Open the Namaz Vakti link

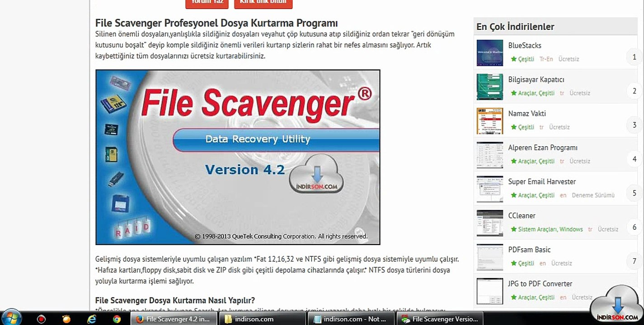[527, 114]
